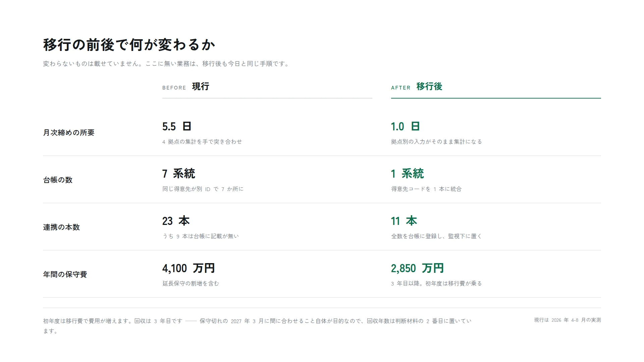The width and height of the screenshot is (644, 362).
Task: Click the 11 本 value
Action: 404,221
